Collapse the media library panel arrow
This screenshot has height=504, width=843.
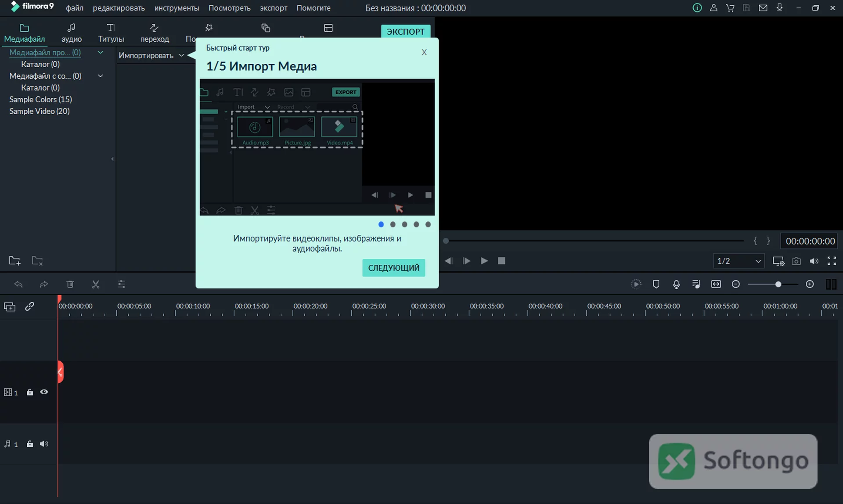pos(112,159)
